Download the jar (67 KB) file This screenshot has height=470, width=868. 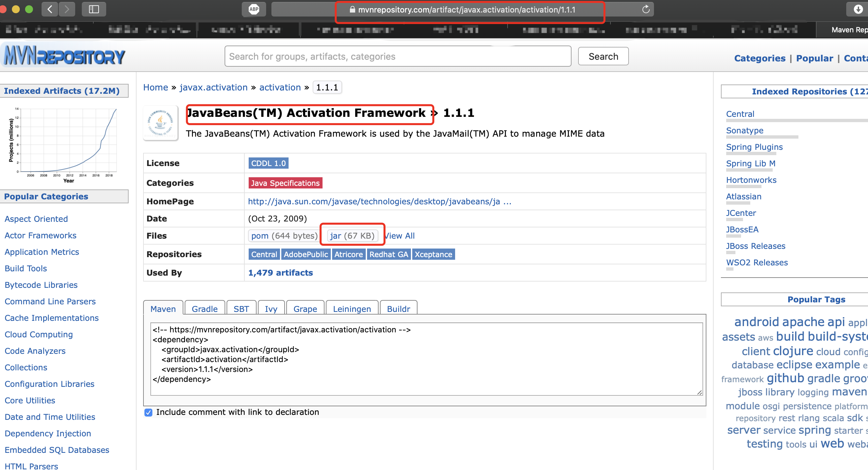tap(352, 236)
